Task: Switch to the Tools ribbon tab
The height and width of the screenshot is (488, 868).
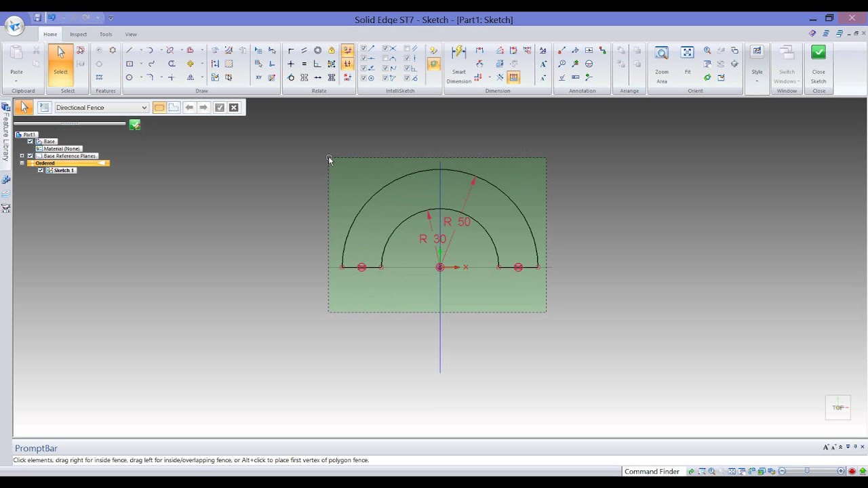Action: pyautogui.click(x=106, y=34)
